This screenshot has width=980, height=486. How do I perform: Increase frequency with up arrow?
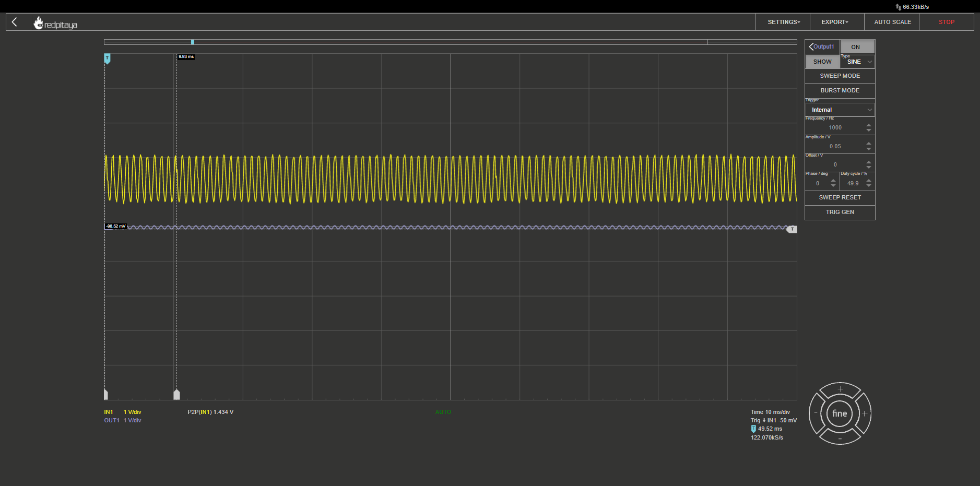coord(869,125)
